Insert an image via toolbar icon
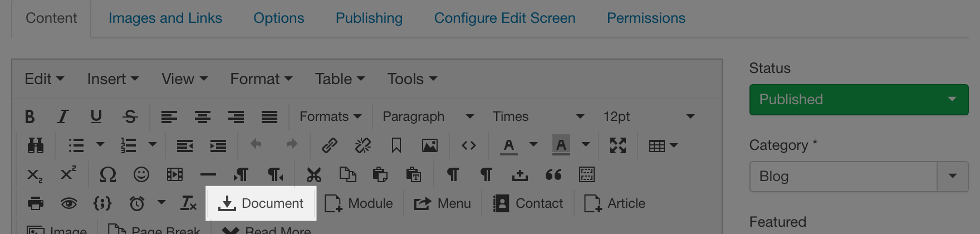Image resolution: width=980 pixels, height=234 pixels. [x=429, y=146]
